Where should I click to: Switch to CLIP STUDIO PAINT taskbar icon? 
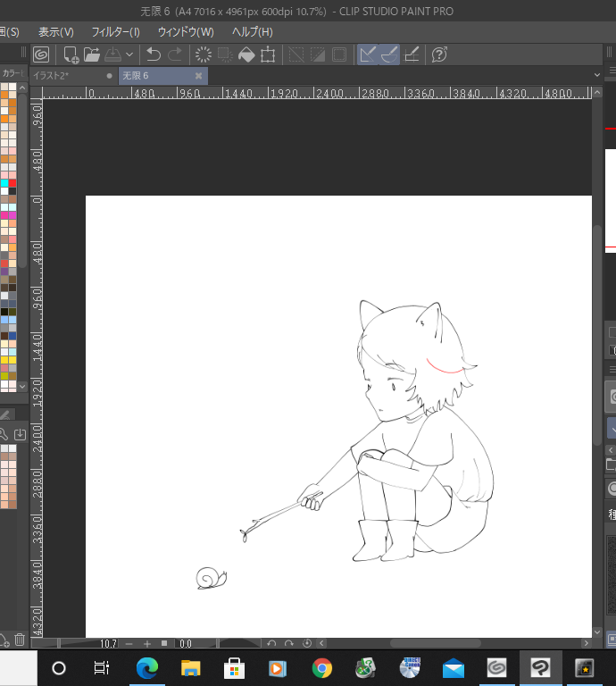click(x=541, y=668)
